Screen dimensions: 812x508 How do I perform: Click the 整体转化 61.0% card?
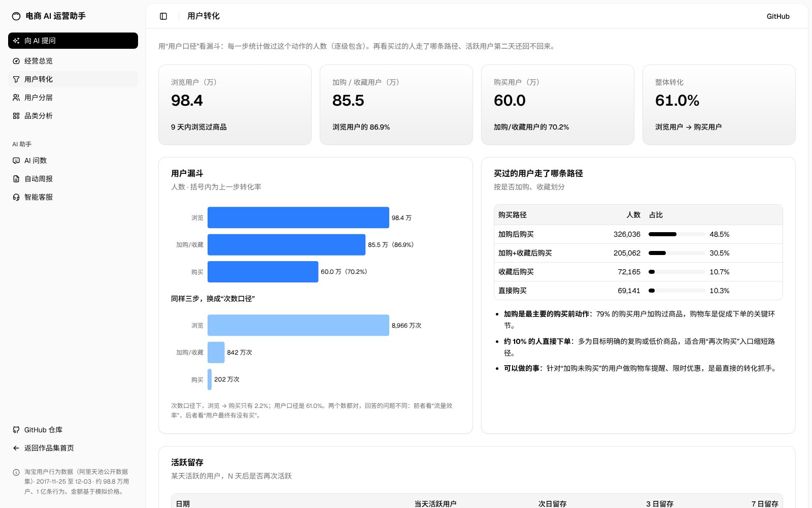(719, 105)
